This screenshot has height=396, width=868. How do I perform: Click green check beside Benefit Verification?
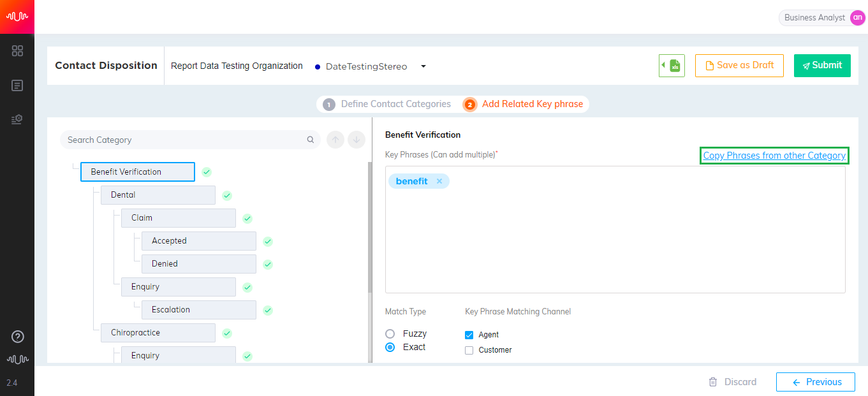207,172
